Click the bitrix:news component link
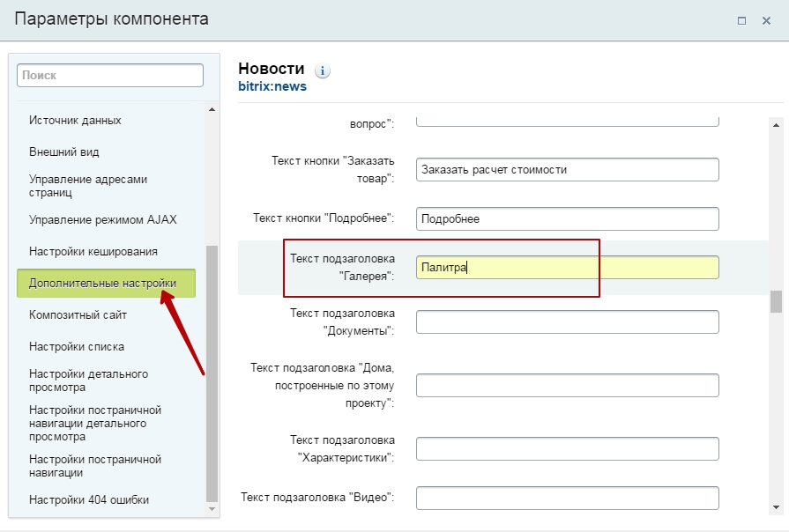 [272, 87]
